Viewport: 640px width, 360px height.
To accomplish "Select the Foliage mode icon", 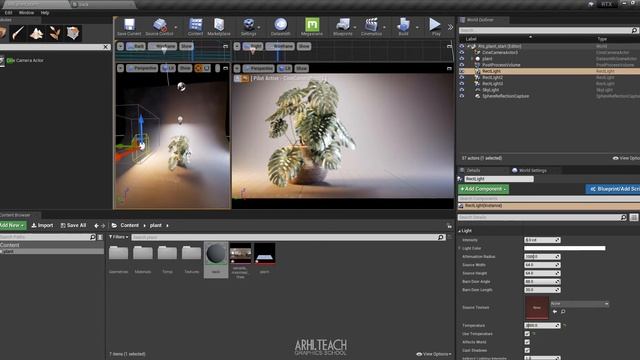I will 55,33.
